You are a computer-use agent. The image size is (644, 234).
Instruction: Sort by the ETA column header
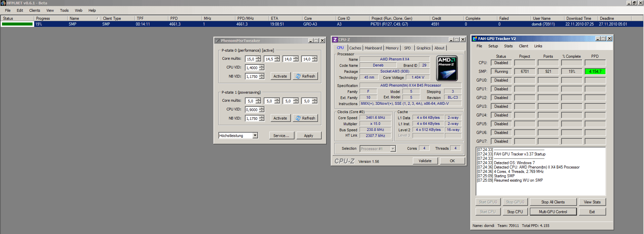285,18
